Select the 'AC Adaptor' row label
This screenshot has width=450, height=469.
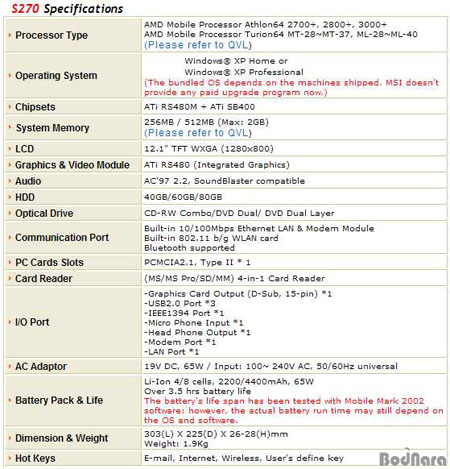click(x=41, y=366)
